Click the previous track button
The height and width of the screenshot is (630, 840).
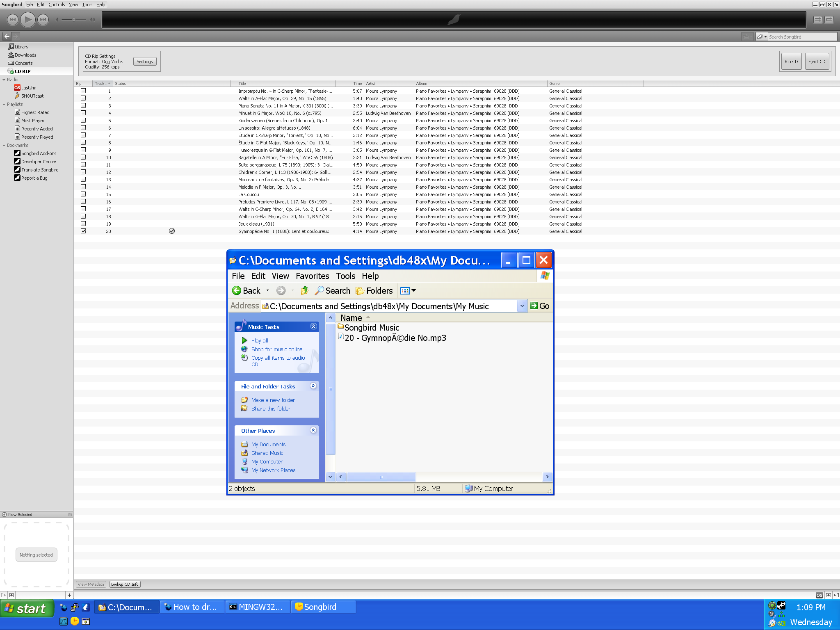(13, 19)
